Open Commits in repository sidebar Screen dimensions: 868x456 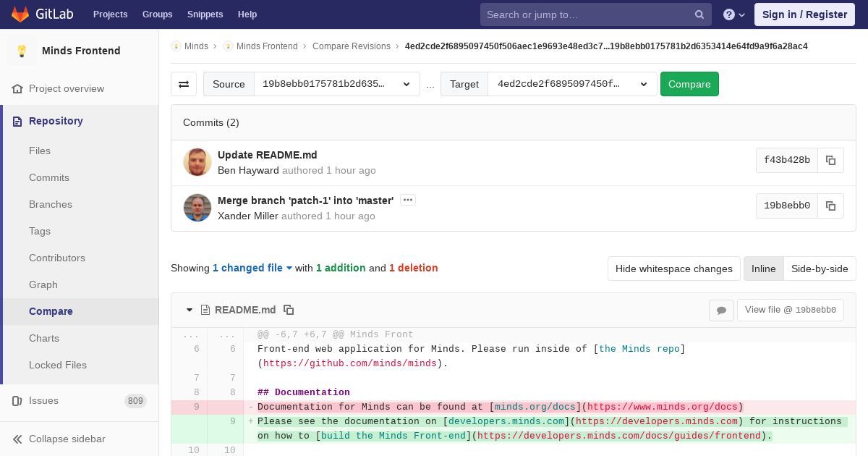pyautogui.click(x=49, y=177)
